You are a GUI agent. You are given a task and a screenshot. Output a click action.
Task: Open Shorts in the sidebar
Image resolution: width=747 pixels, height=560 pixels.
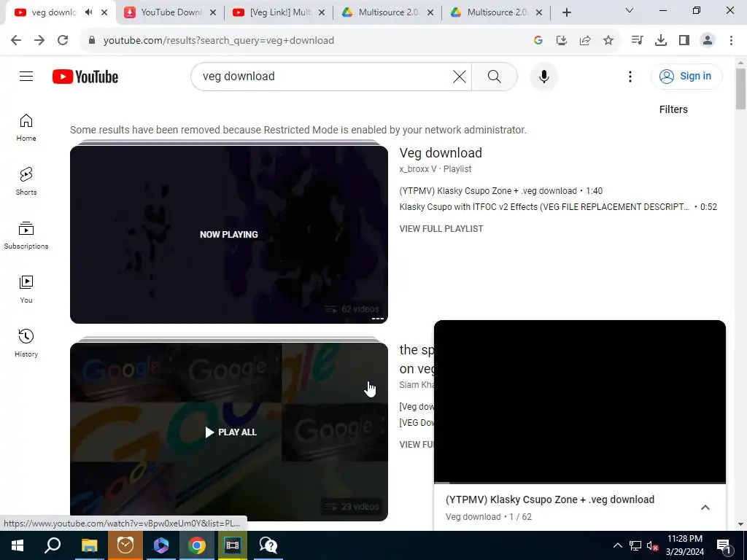[26, 182]
